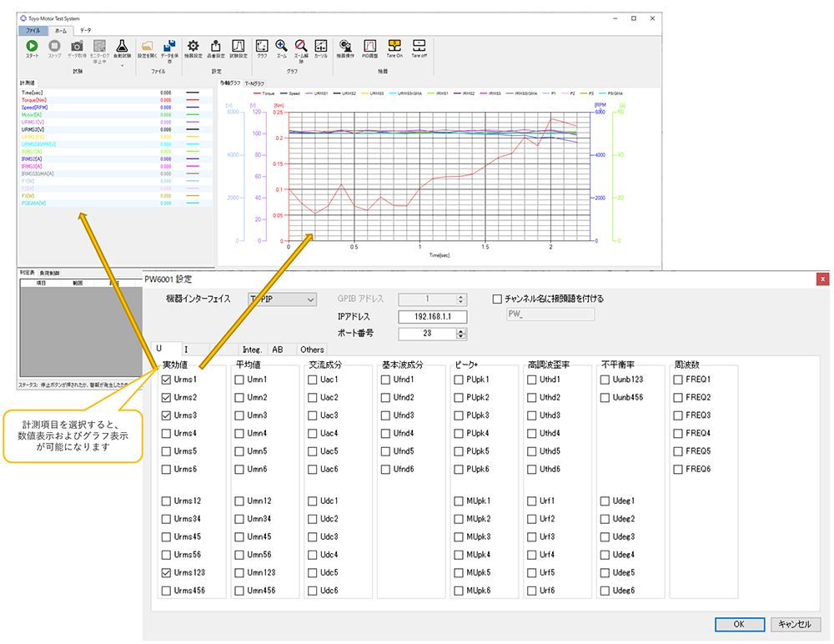Click the ポート番号 number field

[427, 334]
